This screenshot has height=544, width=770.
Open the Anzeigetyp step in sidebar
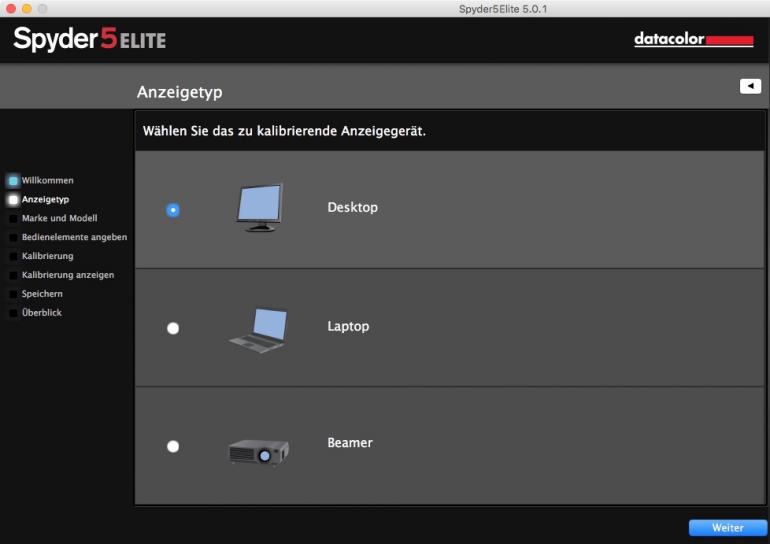tap(45, 199)
